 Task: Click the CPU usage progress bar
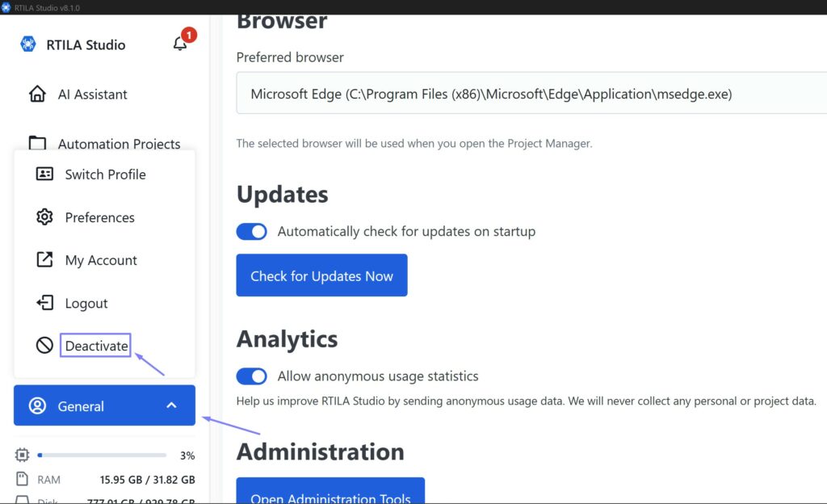102,456
